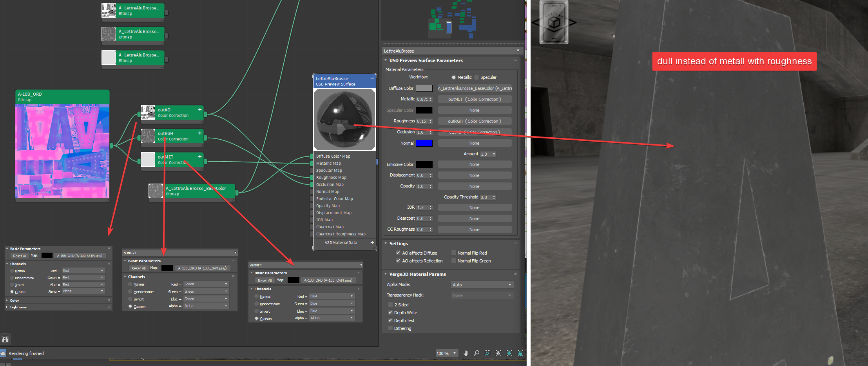Click the Normal map None button
The height and width of the screenshot is (366, 868).
[474, 143]
